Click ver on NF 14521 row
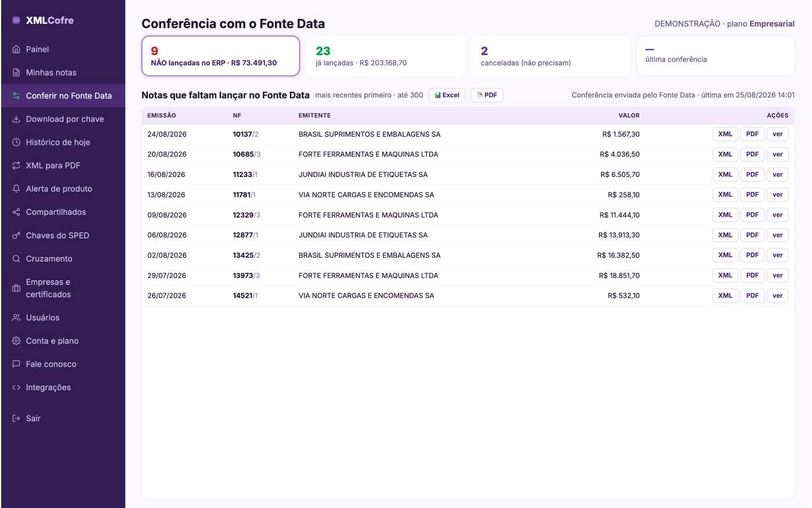The image size is (812, 508). pos(777,296)
